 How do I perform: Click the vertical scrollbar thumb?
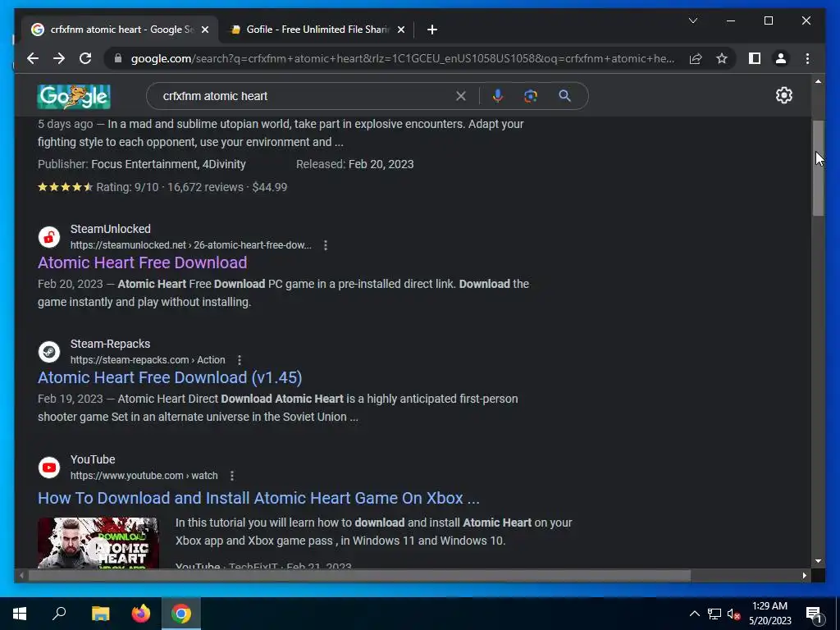pyautogui.click(x=818, y=168)
